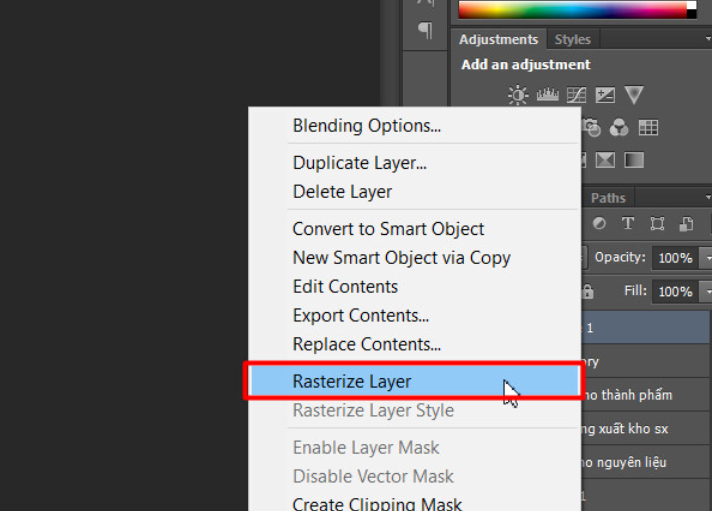Image resolution: width=712 pixels, height=511 pixels.
Task: Open the Opacity slider dropdown arrow
Action: [x=706, y=258]
